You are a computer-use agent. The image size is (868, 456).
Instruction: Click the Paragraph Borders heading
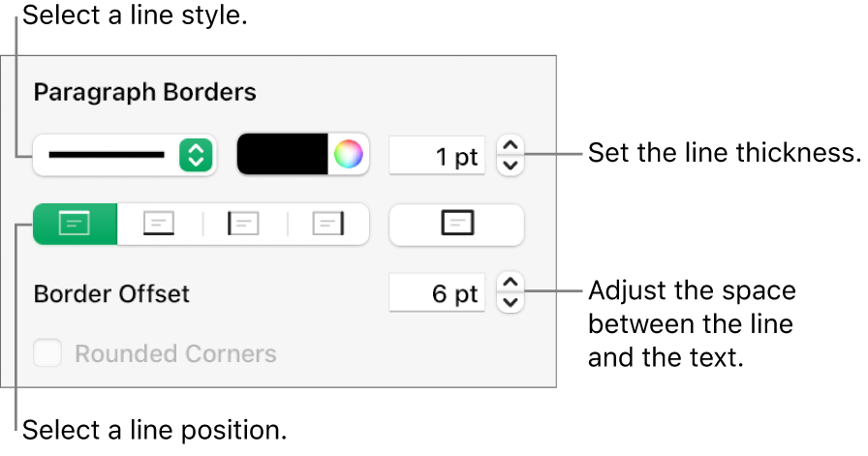(x=144, y=93)
